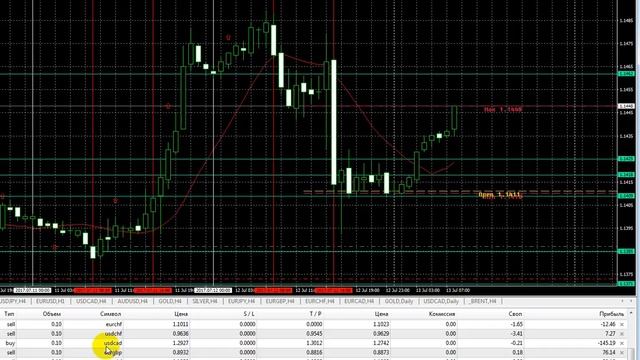The width and height of the screenshot is (640, 360).
Task: Select the EURJPY,H4 chart tab
Action: tap(241, 301)
